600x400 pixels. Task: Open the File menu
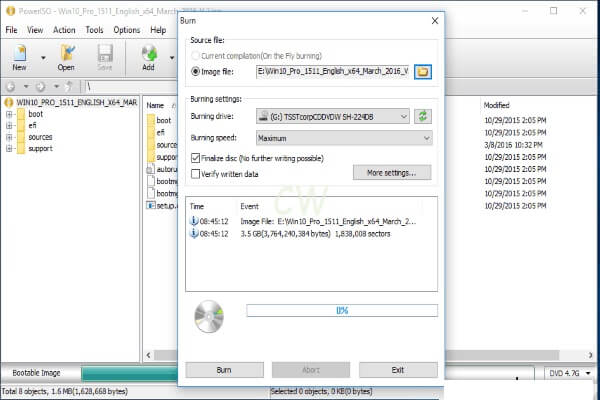[11, 30]
